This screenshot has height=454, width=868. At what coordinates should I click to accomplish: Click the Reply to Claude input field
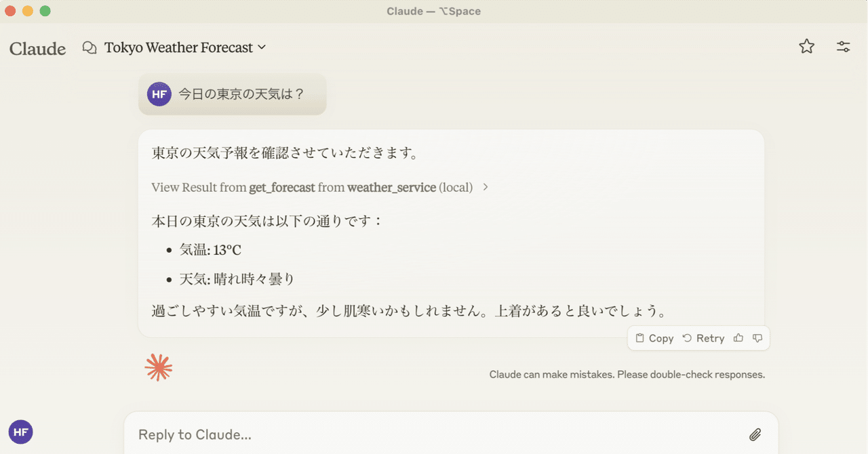point(339,434)
